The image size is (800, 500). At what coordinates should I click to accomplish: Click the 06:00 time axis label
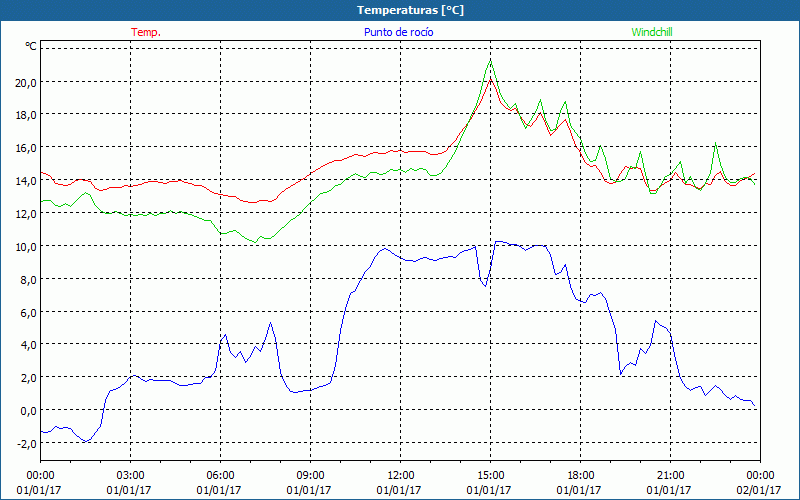coord(220,476)
